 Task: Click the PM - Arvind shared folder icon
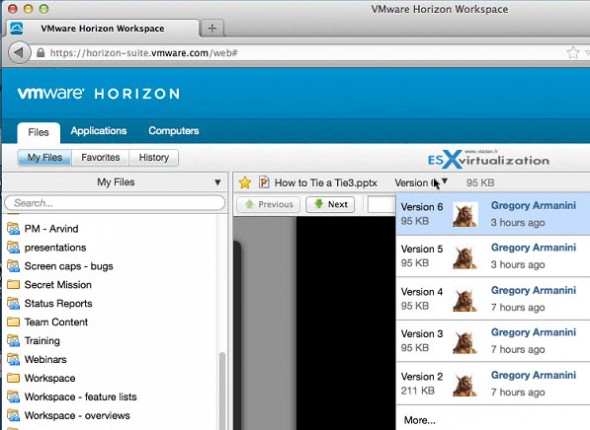point(14,228)
